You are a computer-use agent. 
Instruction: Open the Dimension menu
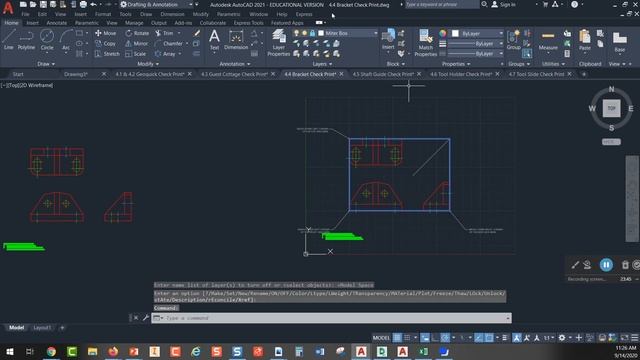172,14
